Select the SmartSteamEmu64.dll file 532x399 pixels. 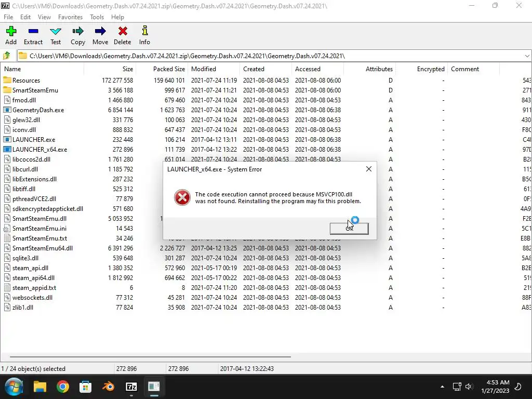click(x=43, y=248)
